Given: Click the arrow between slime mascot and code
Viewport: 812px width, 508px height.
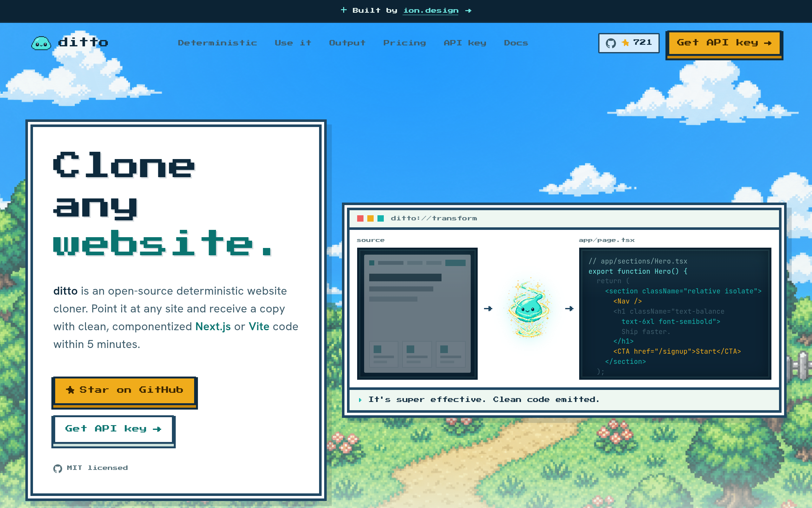Looking at the screenshot, I should click(569, 308).
